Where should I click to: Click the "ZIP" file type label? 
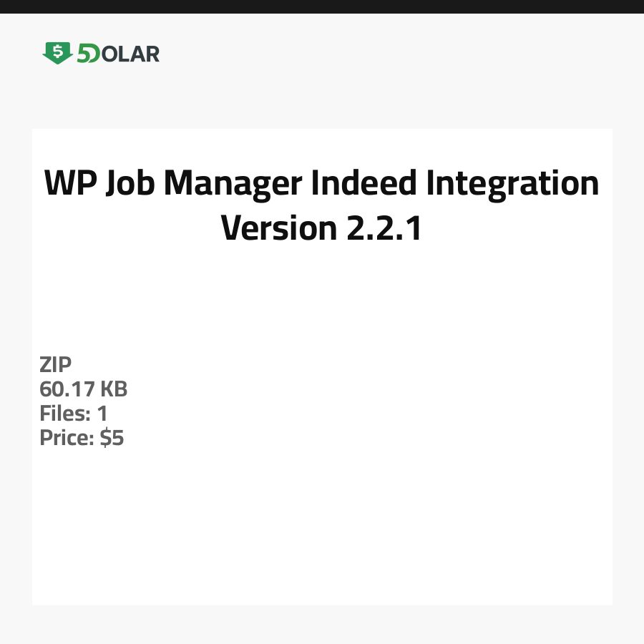[x=56, y=365]
